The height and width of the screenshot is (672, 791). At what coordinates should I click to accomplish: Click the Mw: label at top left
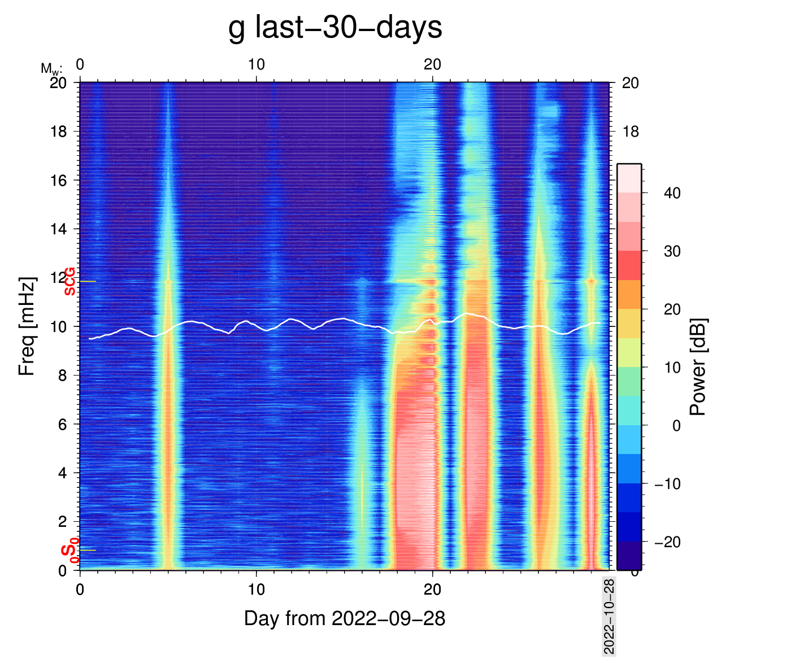[51, 69]
